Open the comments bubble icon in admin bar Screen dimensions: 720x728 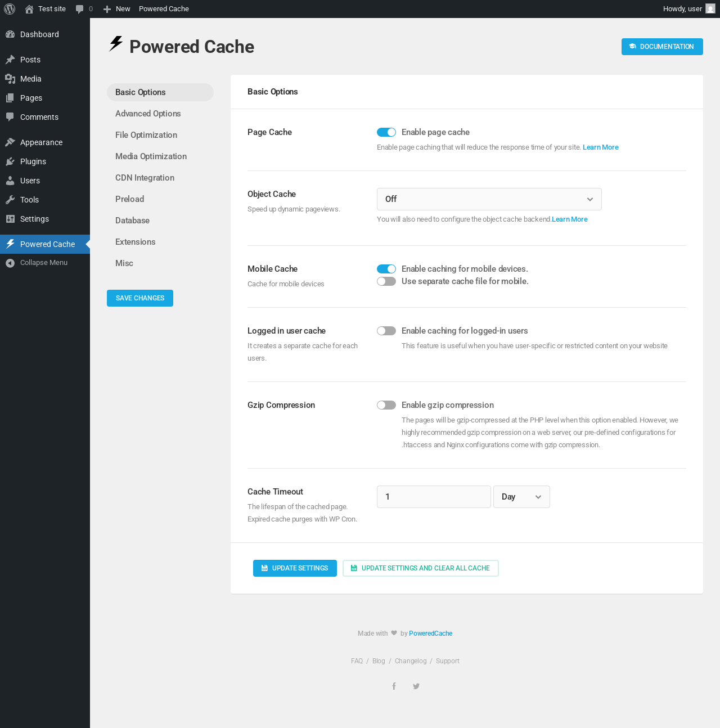pyautogui.click(x=80, y=9)
